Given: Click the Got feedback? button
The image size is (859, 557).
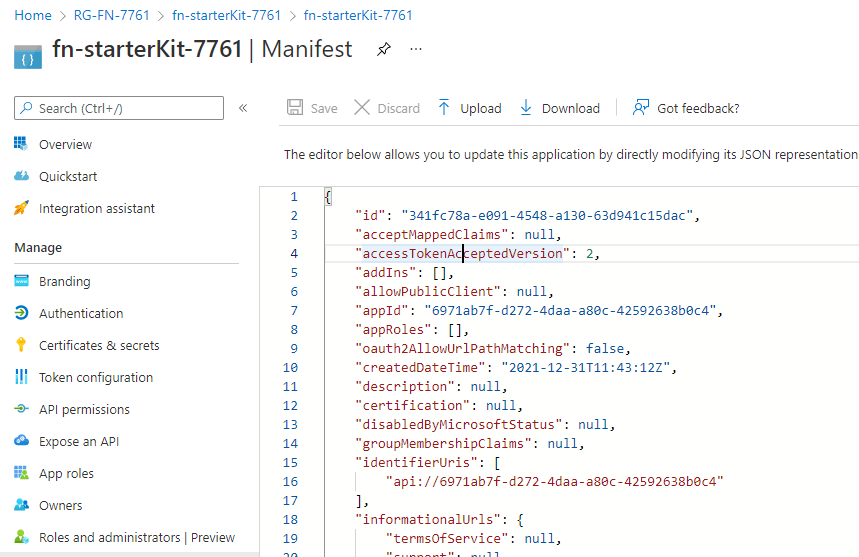Looking at the screenshot, I should (x=687, y=108).
